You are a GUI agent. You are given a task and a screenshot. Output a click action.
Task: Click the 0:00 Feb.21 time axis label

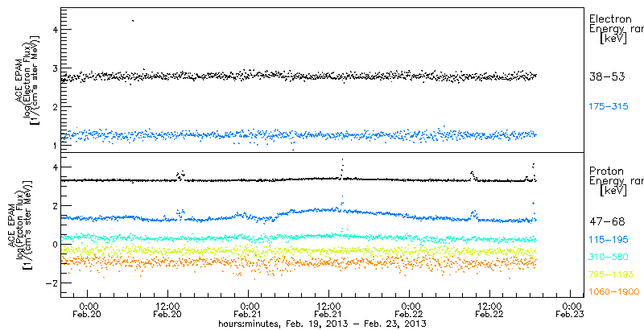(249, 310)
